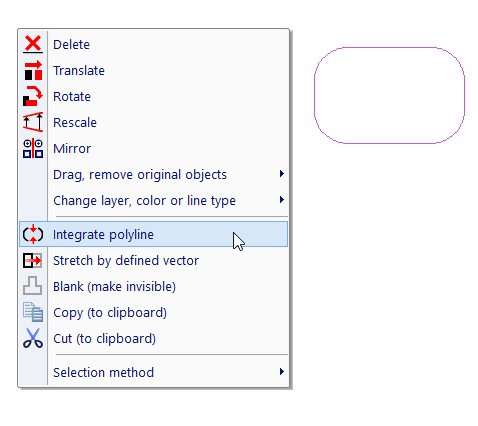Screen dimensions: 478x426
Task: Click the magenta rounded rectangle outline
Action: click(x=389, y=47)
